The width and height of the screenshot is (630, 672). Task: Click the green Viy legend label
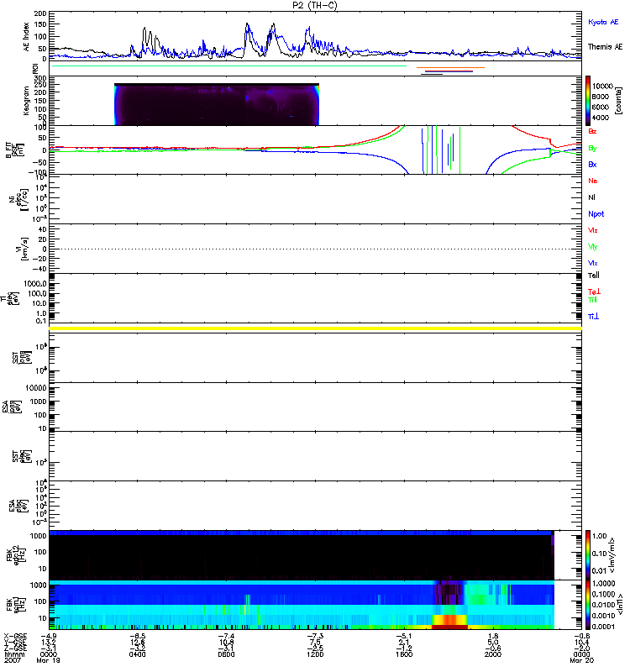pyautogui.click(x=592, y=247)
